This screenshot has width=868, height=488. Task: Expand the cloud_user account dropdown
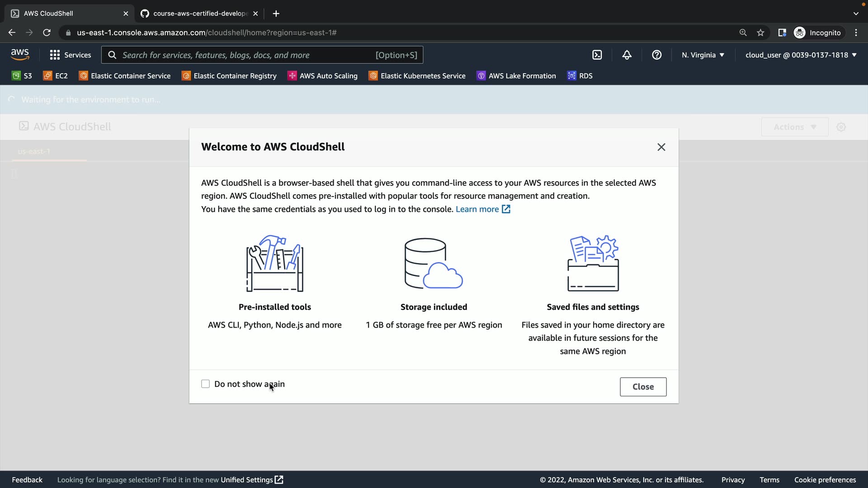pos(801,55)
